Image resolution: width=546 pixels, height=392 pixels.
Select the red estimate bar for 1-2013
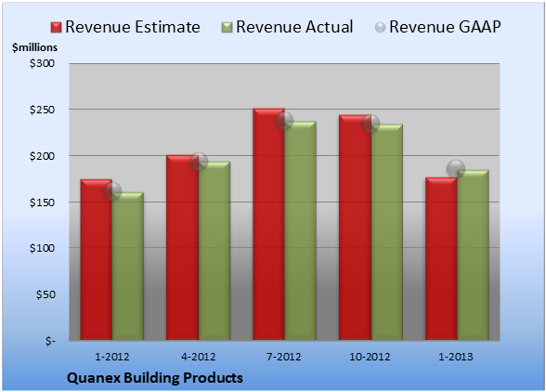(x=441, y=258)
